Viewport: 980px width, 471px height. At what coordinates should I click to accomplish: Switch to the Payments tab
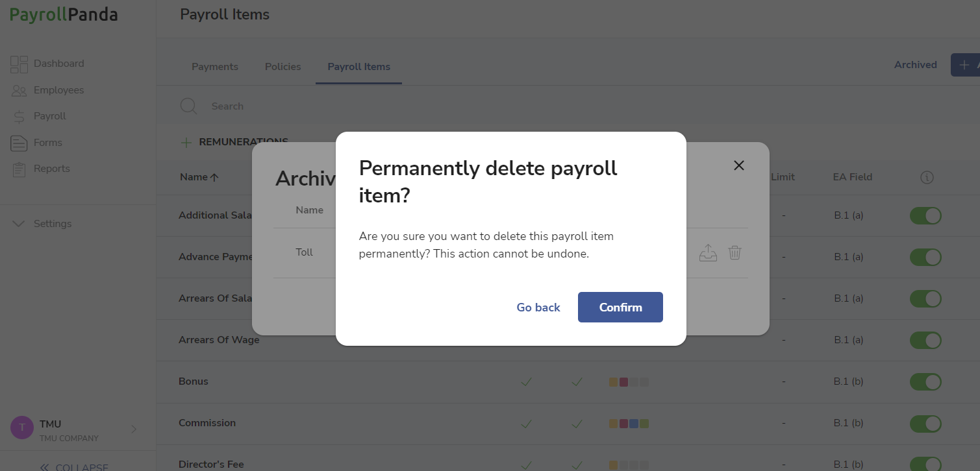215,67
